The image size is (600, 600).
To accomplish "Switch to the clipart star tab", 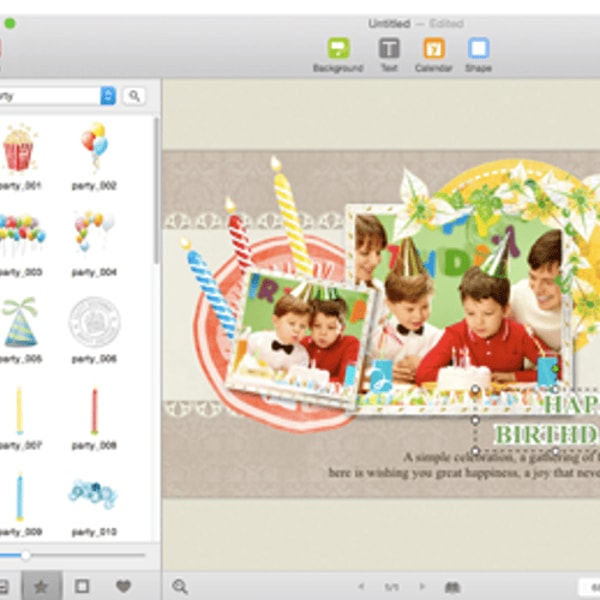I will pos(41,586).
